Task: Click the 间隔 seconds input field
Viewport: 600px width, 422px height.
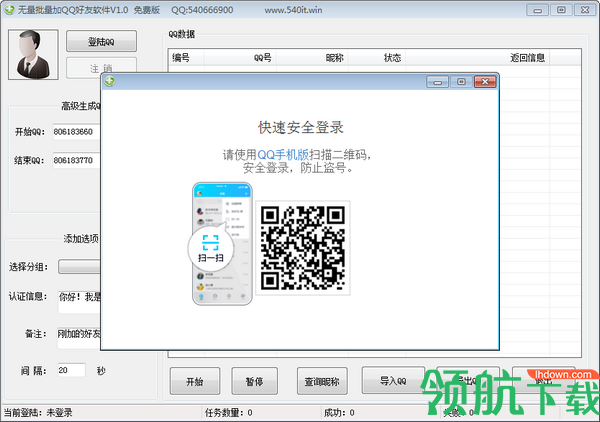Action: 72,370
